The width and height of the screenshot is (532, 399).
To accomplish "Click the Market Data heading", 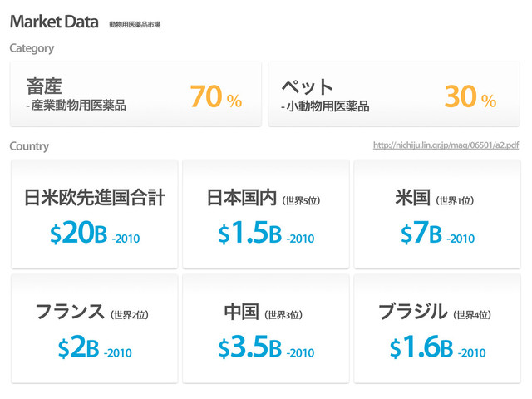I will tap(54, 22).
